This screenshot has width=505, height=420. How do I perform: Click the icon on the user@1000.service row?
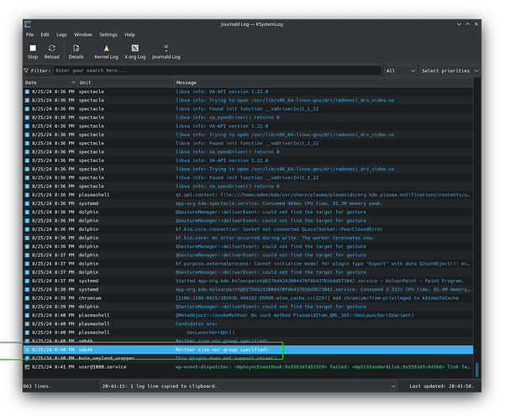coord(27,367)
